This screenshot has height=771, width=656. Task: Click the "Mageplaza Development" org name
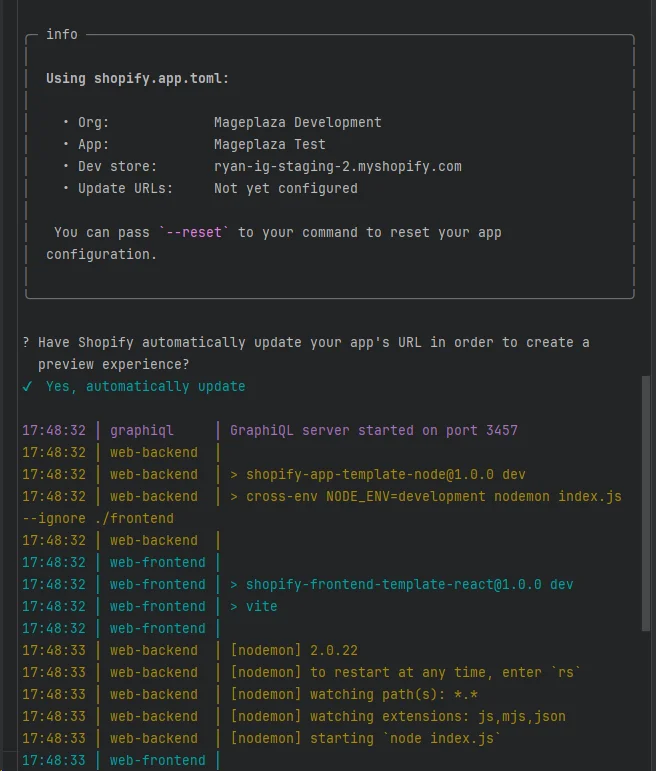click(x=297, y=122)
